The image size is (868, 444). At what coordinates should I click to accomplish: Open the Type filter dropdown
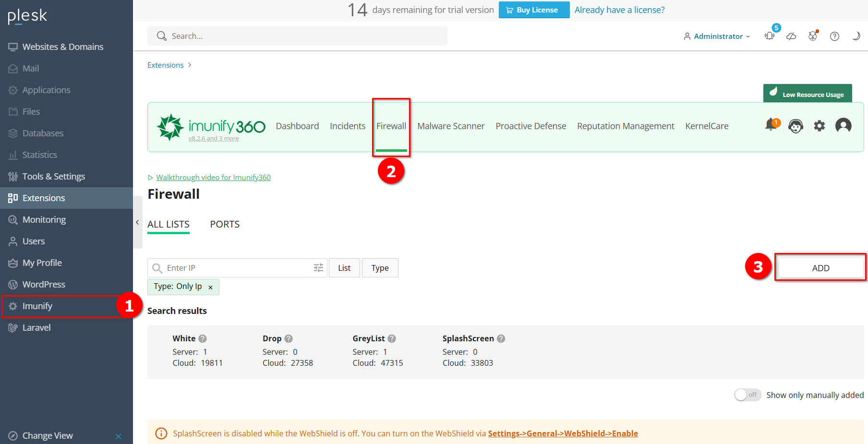[x=380, y=268]
